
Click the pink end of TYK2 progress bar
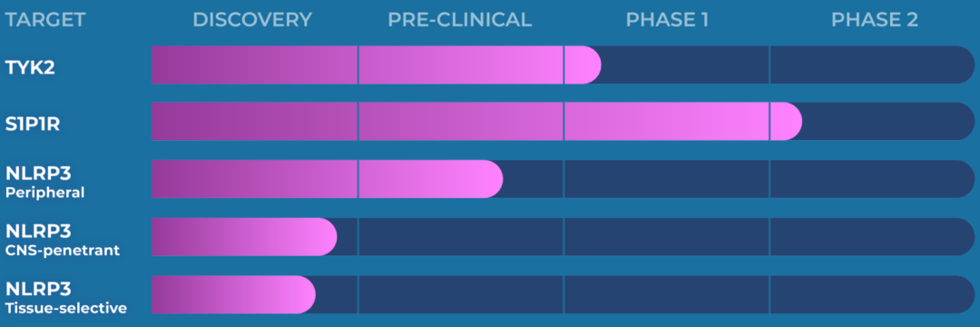583,64
